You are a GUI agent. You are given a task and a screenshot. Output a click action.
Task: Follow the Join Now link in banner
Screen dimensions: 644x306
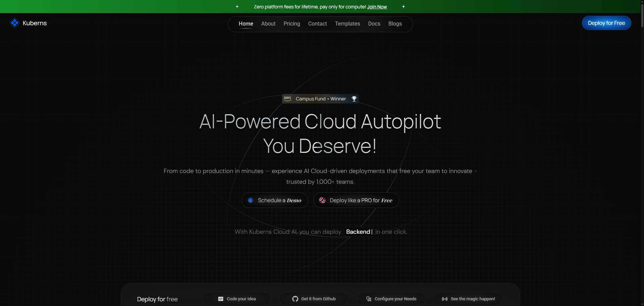[377, 7]
